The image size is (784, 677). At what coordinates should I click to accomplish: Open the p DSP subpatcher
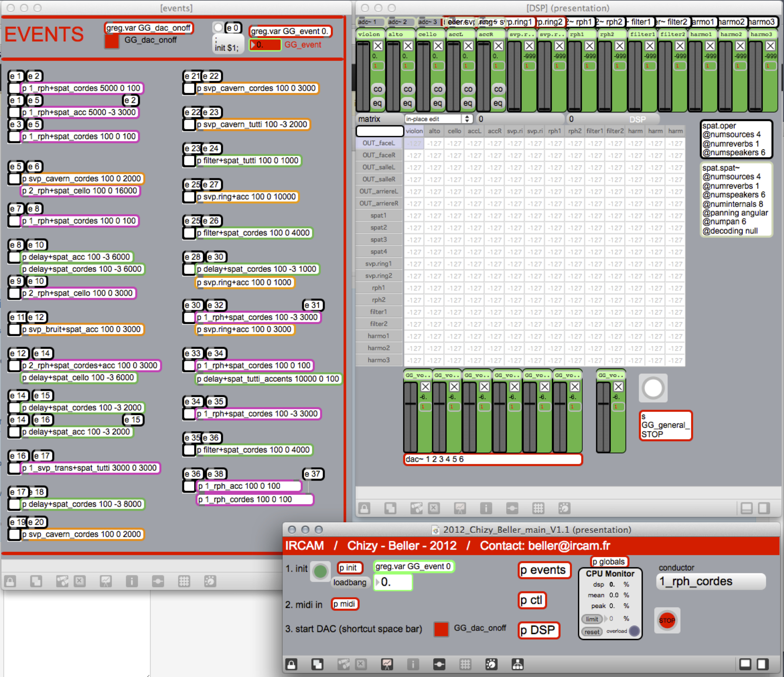click(x=538, y=630)
